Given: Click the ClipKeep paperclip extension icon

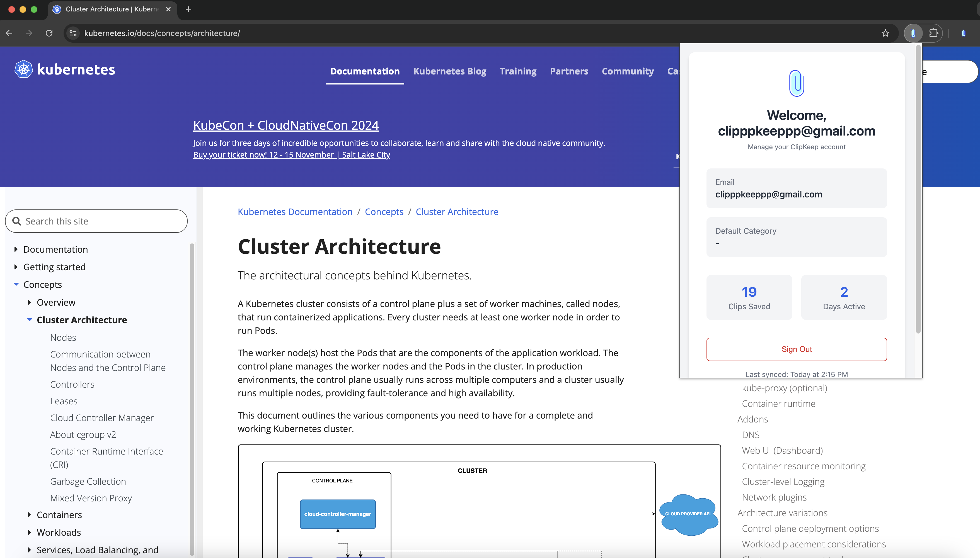Looking at the screenshot, I should click(913, 33).
